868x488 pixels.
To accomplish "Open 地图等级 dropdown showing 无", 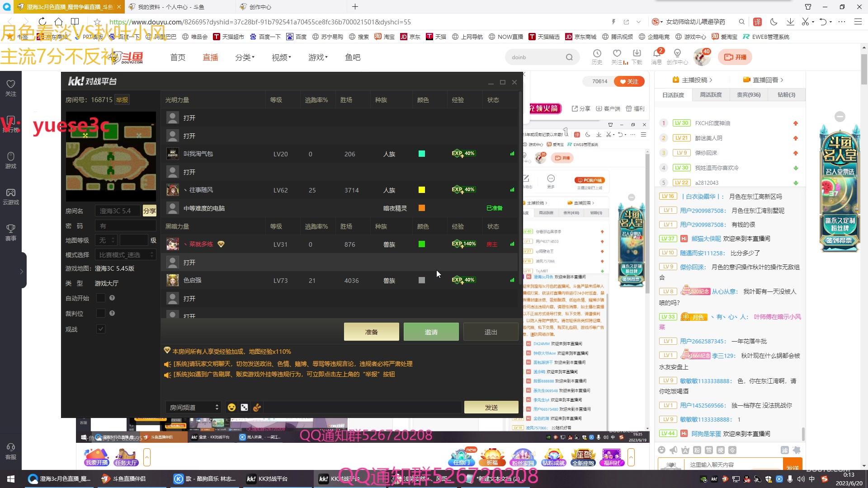I will point(106,240).
